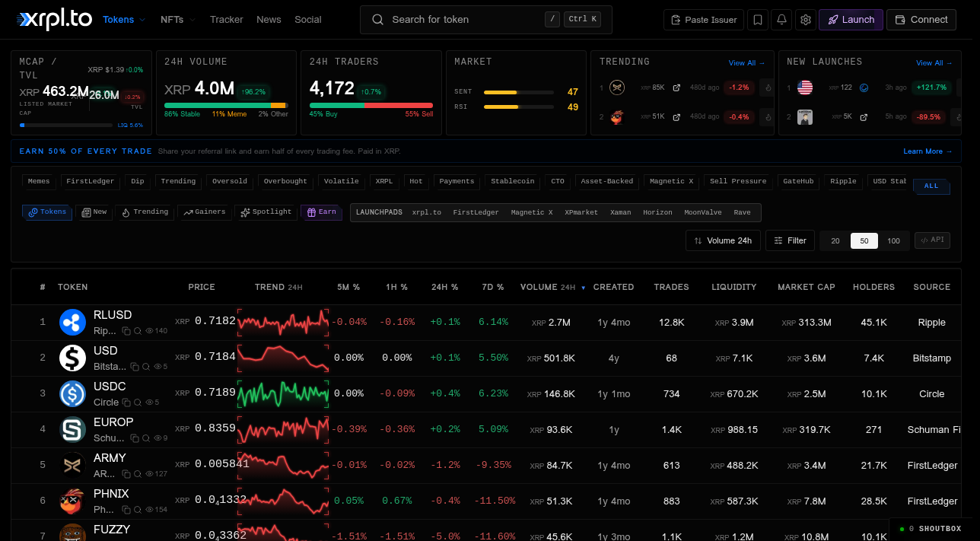
Task: Open external link icon beside Trending XRP 85K
Action: point(676,88)
